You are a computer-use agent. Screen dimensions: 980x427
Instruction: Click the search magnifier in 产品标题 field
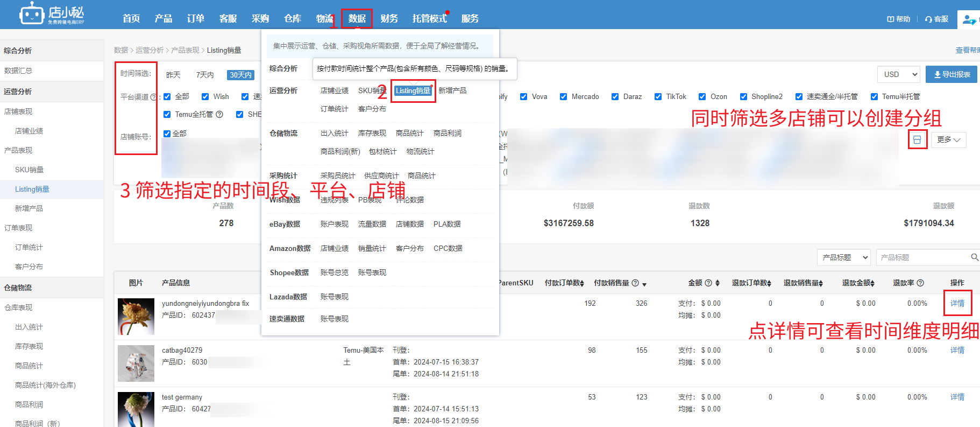(x=974, y=257)
